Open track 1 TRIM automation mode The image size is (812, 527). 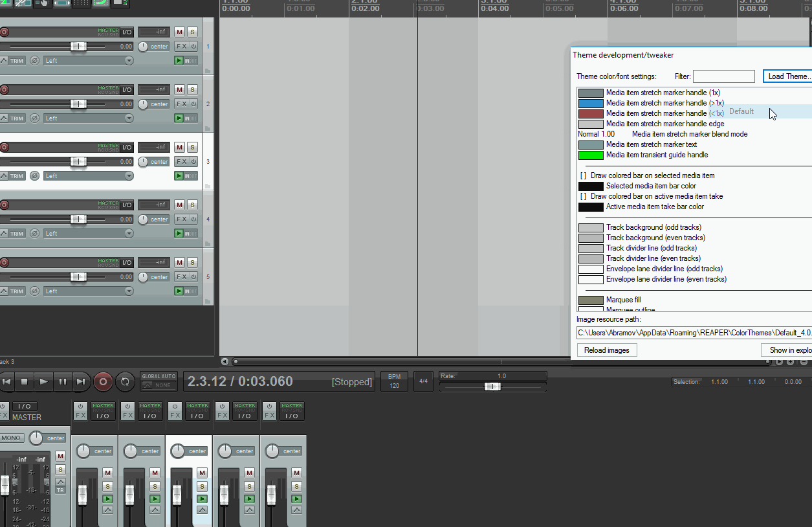point(17,61)
